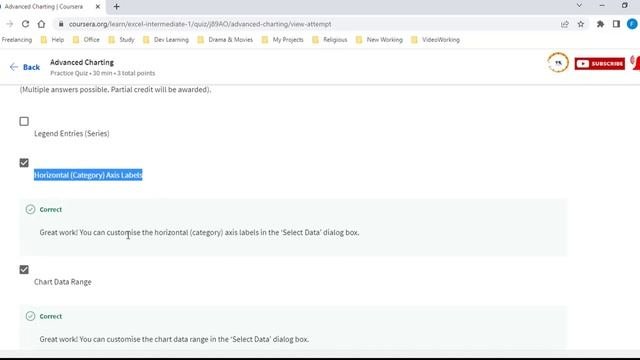Reload the page with the refresh icon
Viewport: 640px width, 360px height.
(x=25, y=24)
